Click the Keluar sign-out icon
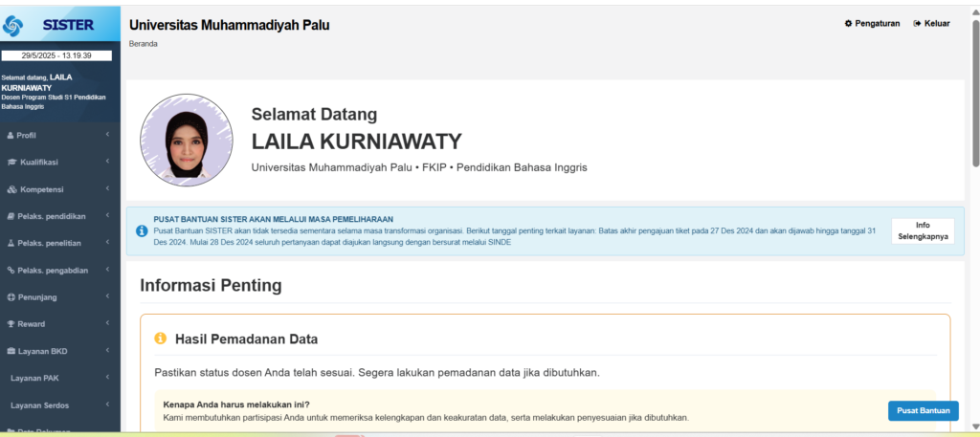980x437 pixels. [917, 24]
